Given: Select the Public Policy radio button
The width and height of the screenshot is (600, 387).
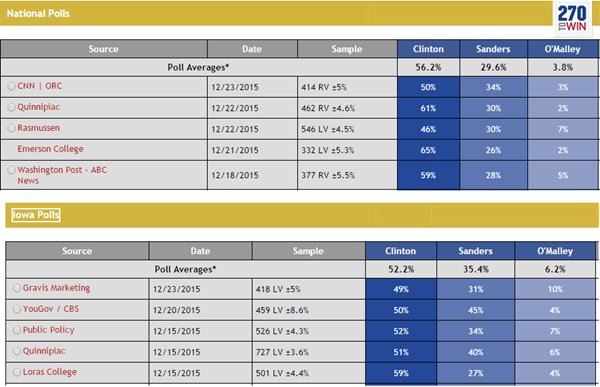Looking at the screenshot, I should pyautogui.click(x=17, y=330).
